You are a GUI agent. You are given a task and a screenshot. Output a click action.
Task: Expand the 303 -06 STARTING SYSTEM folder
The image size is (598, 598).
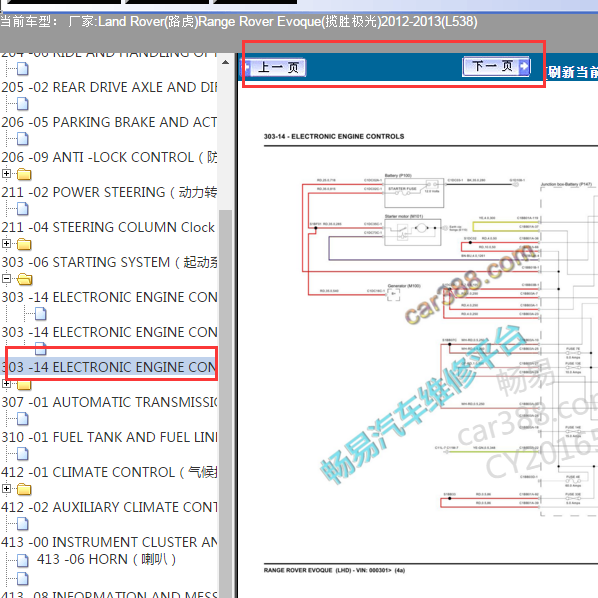click(x=6, y=243)
